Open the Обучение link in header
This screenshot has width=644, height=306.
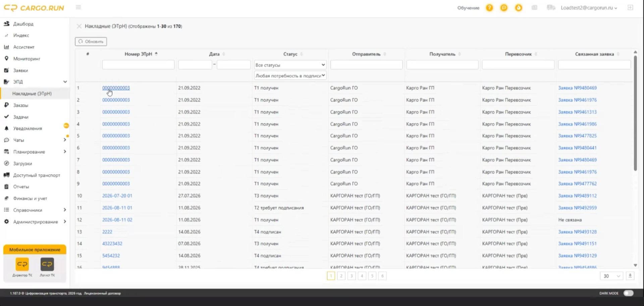468,8
